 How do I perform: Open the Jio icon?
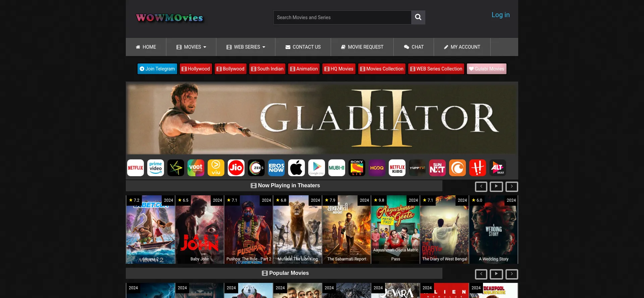pyautogui.click(x=236, y=168)
